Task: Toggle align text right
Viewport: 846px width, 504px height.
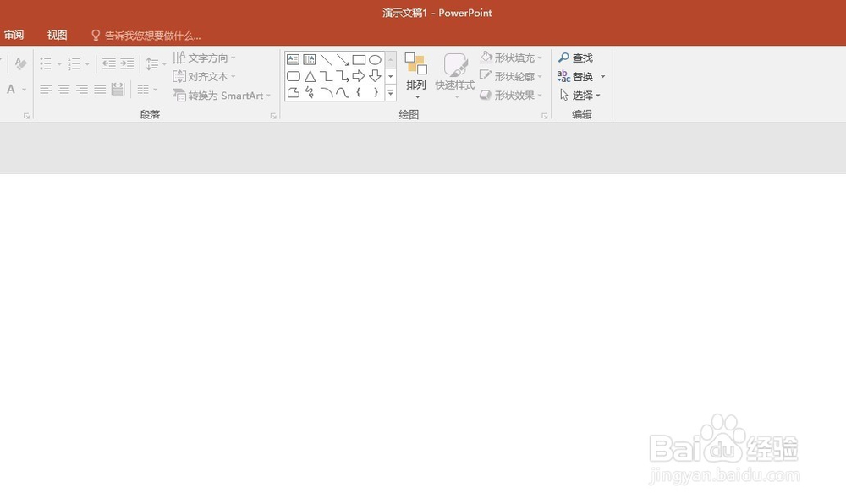Action: (x=82, y=90)
